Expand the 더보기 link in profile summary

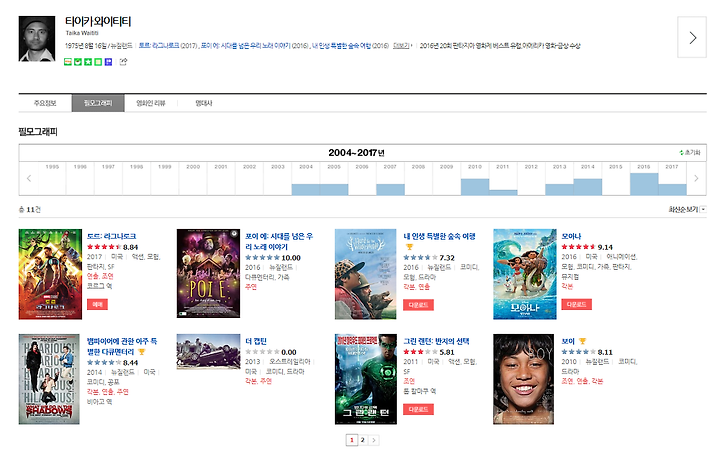pyautogui.click(x=402, y=46)
